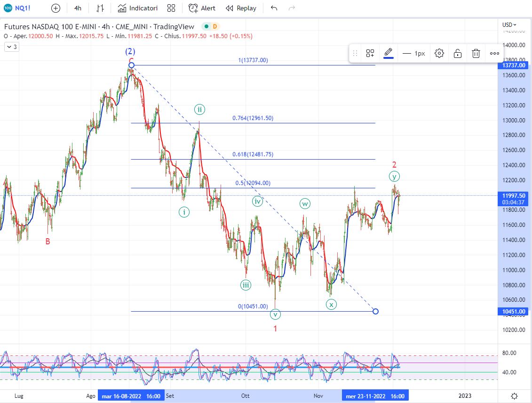Open more options for the drawing
This screenshot has width=532, height=403.
(494, 53)
